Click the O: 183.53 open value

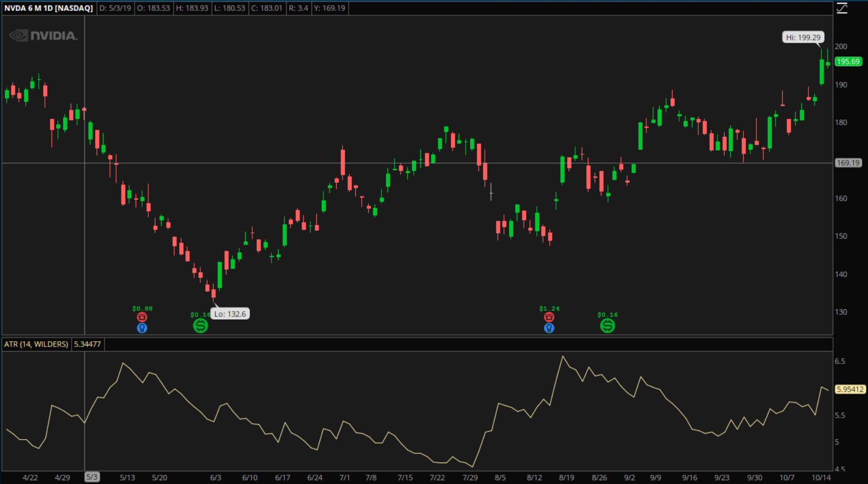point(153,8)
